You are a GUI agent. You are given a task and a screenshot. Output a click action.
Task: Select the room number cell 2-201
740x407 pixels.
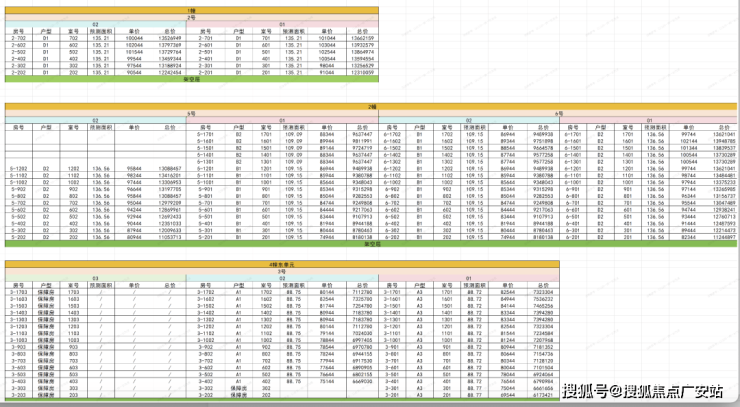coord(205,73)
